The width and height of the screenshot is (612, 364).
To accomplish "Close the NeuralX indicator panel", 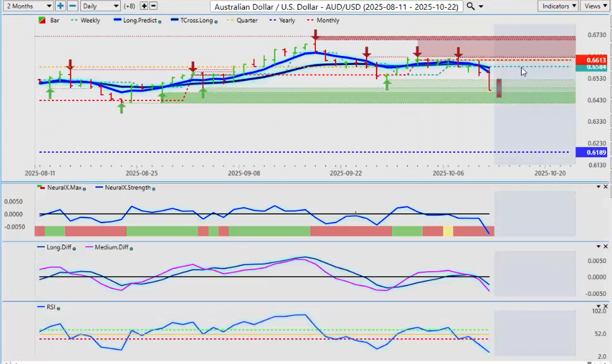I will (x=606, y=187).
